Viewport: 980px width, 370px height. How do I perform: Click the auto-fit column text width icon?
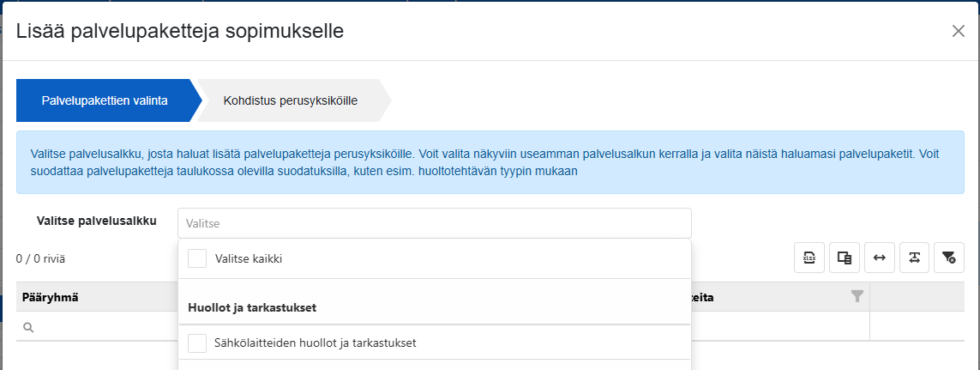pos(914,258)
